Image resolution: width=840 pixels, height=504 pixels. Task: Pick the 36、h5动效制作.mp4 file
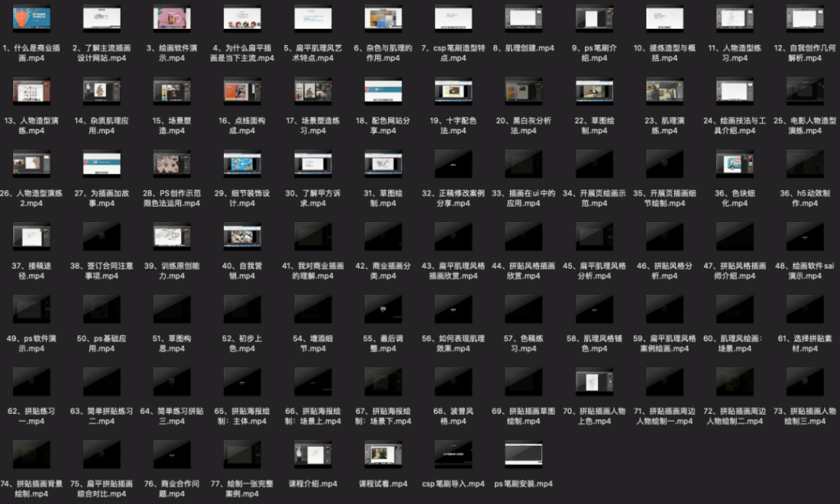[805, 162]
